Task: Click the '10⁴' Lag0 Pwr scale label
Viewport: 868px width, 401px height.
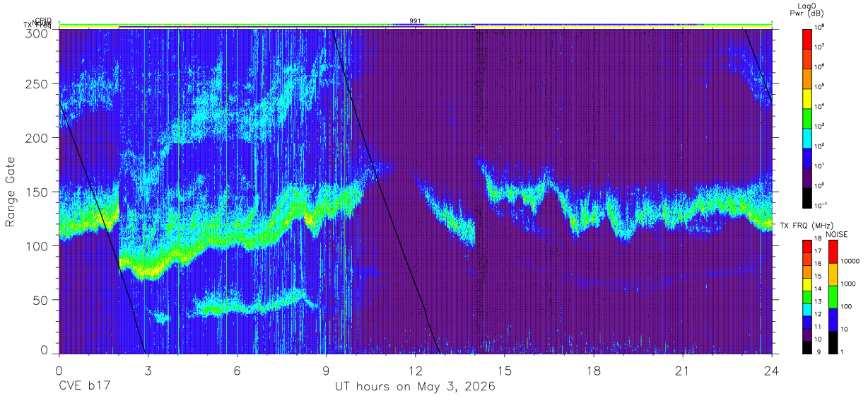Action: click(821, 107)
